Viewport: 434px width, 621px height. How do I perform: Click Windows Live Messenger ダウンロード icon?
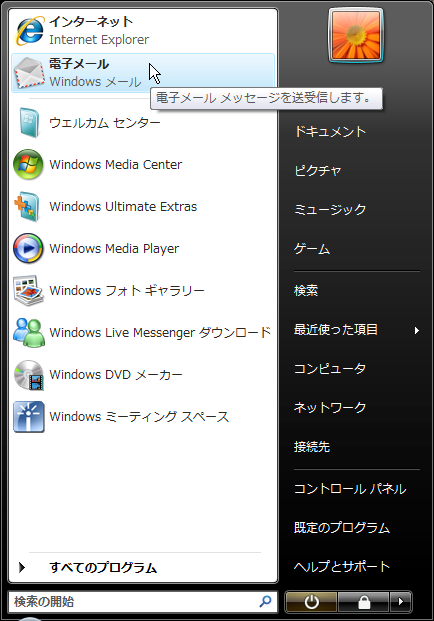[29, 333]
